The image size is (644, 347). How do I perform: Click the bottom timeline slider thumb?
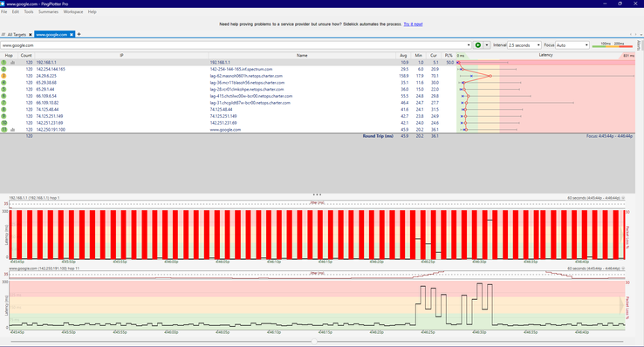point(314,341)
